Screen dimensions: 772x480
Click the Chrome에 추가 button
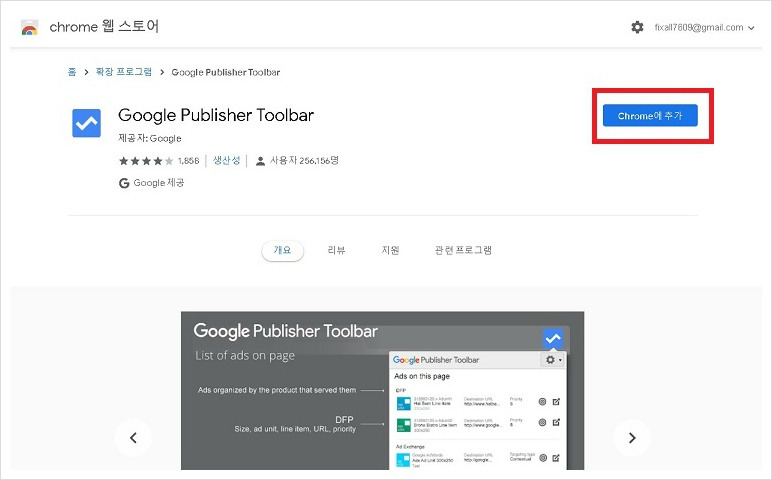(x=650, y=116)
